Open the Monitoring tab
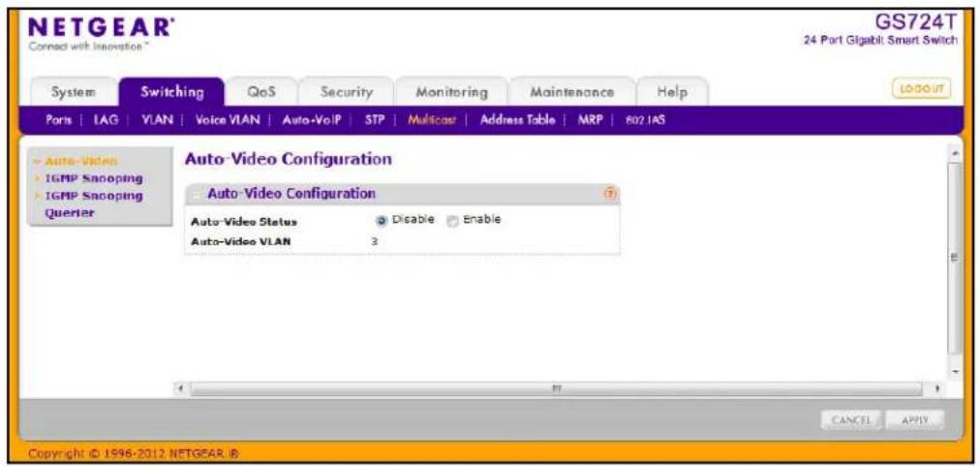980x466 pixels. click(x=452, y=93)
